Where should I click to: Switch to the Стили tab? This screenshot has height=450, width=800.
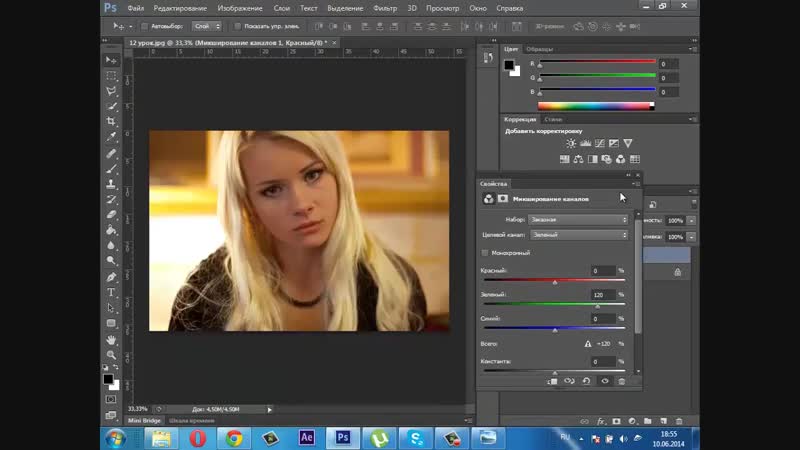point(553,119)
